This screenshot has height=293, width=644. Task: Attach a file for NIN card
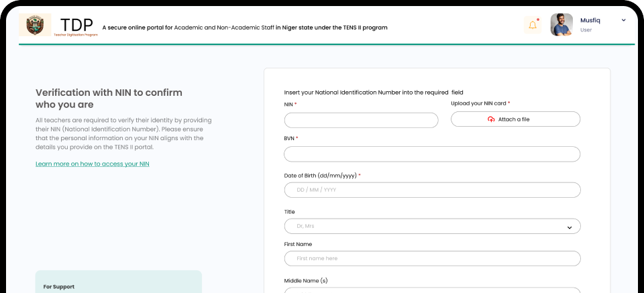pos(515,119)
